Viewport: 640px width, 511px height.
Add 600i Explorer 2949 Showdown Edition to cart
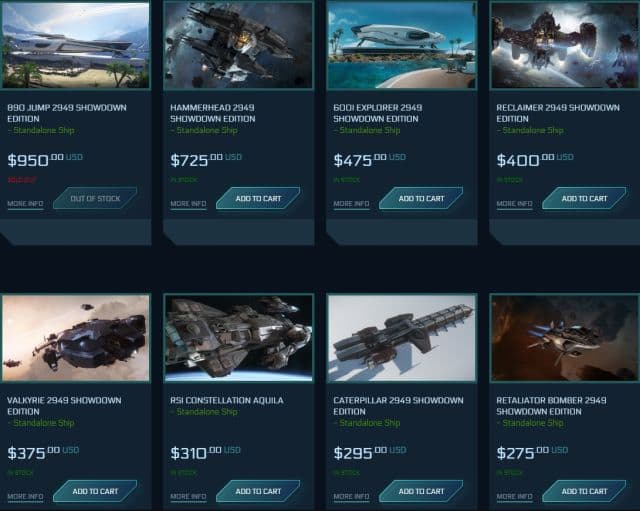tap(421, 198)
